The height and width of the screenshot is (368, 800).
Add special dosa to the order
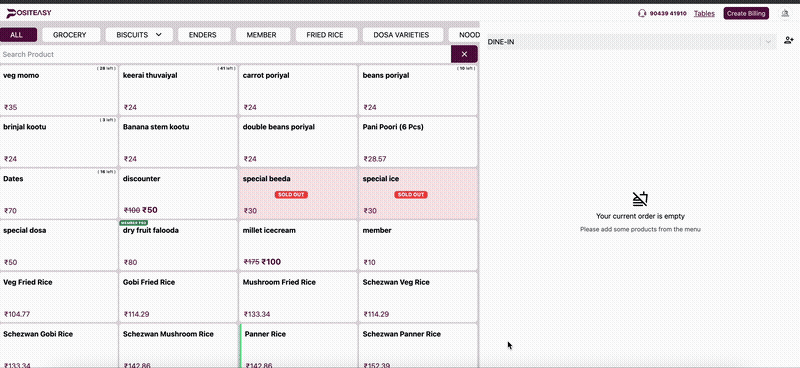(59, 245)
